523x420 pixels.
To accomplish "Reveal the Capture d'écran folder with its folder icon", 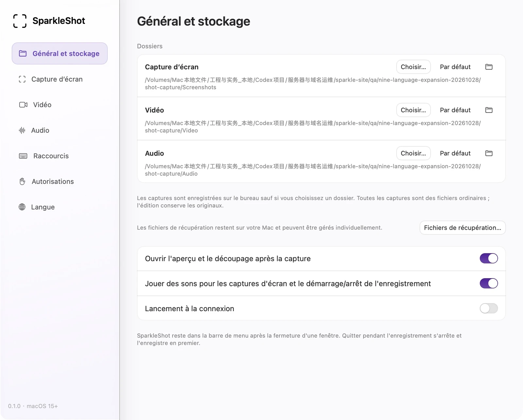I will (x=489, y=67).
